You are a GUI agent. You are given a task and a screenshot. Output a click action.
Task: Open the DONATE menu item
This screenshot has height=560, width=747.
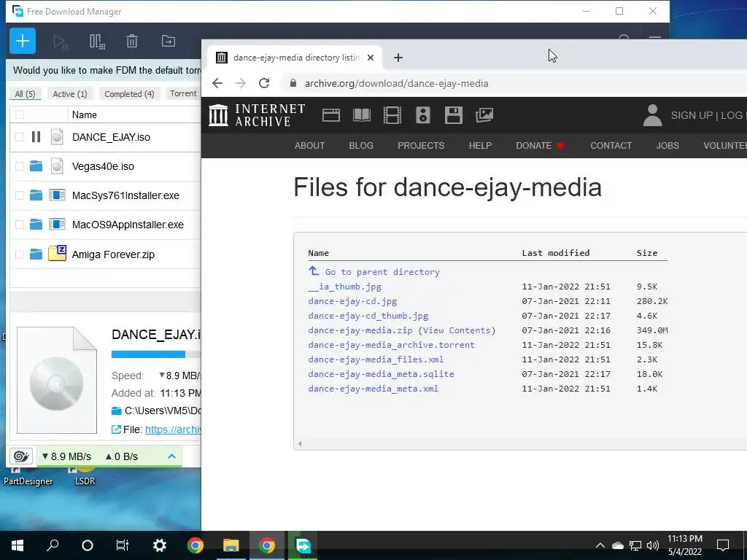click(x=540, y=146)
